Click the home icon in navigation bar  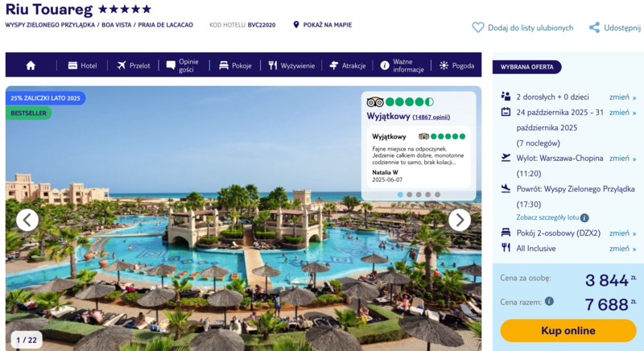[x=31, y=65]
